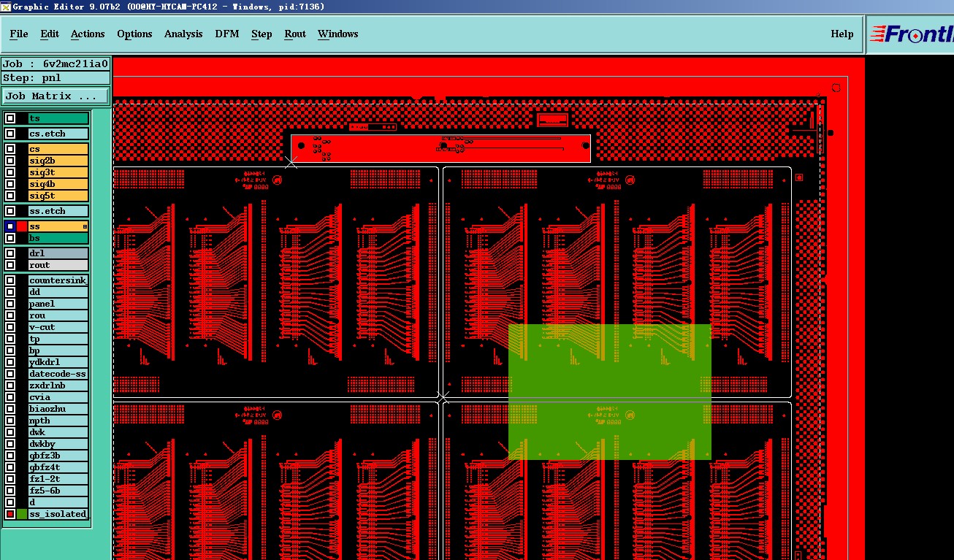Select the cs layer name

point(58,149)
